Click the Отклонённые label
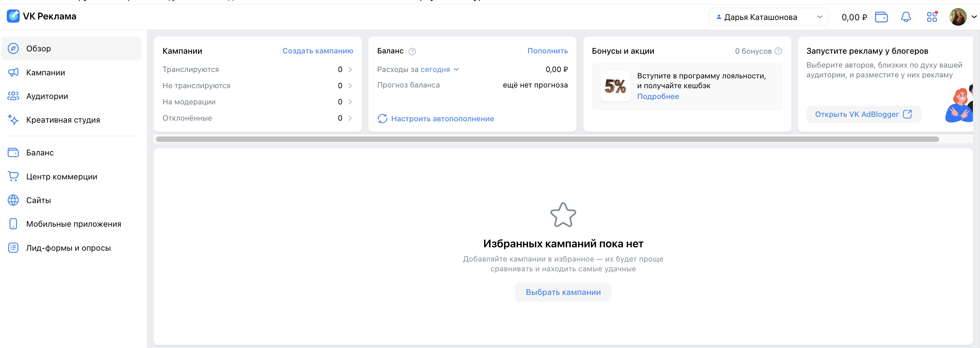 (187, 118)
